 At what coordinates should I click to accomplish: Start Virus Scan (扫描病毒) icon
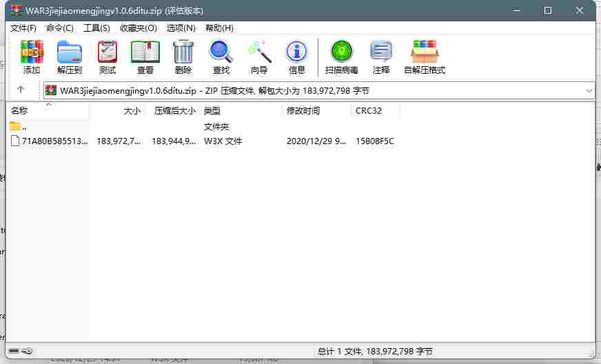coord(342,57)
